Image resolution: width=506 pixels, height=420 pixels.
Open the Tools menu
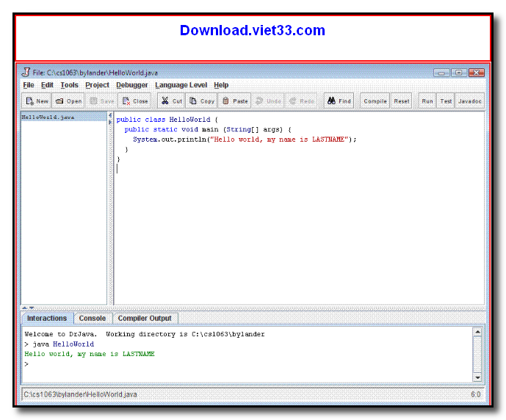pos(69,85)
